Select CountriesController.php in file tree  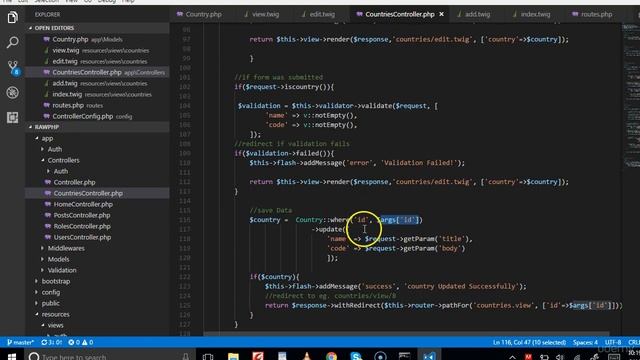point(97,193)
